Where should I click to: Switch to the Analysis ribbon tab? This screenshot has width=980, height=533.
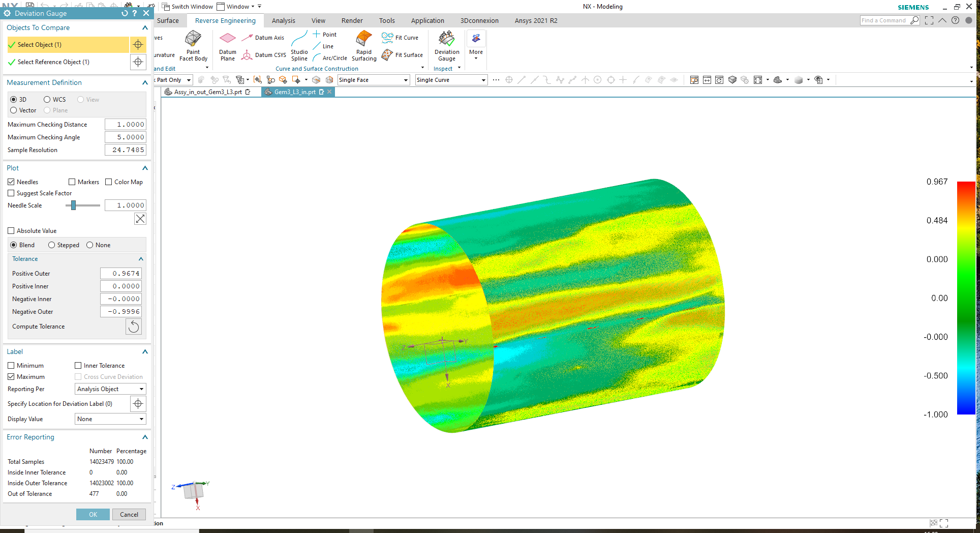click(x=284, y=21)
